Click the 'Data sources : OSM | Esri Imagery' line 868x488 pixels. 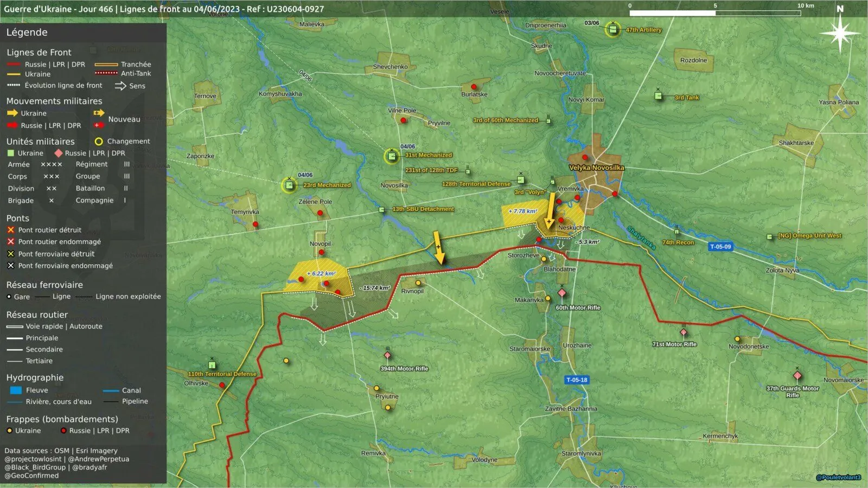[x=61, y=451]
